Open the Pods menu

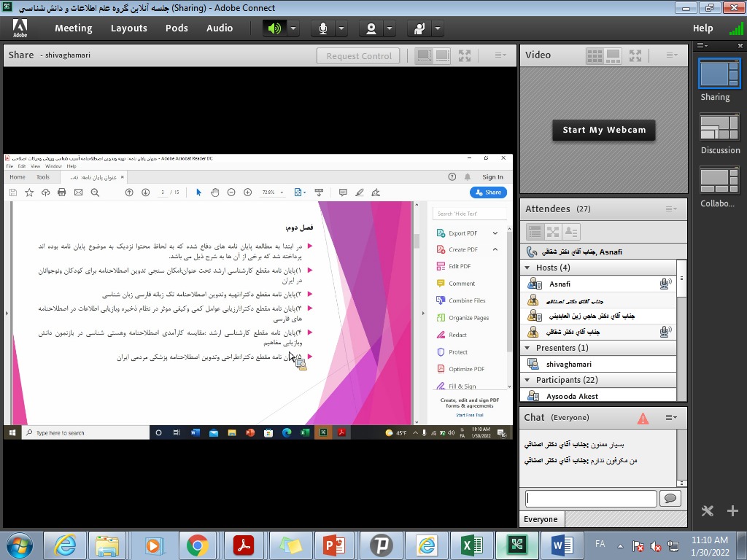click(x=177, y=28)
